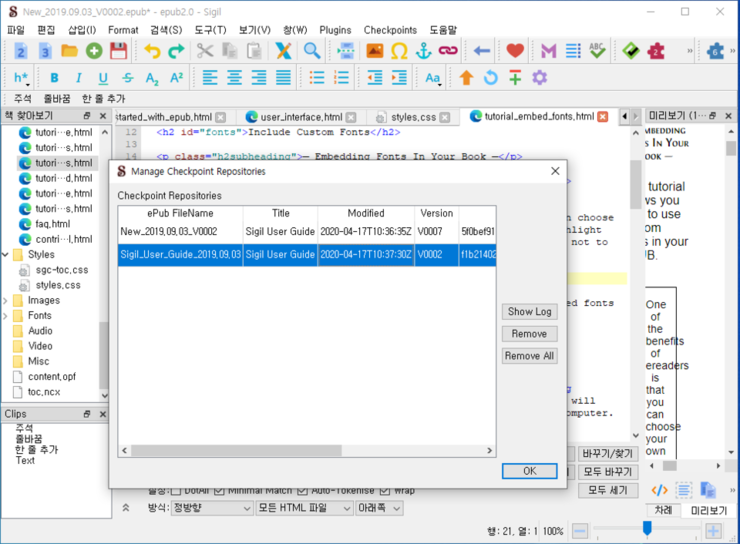The image size is (740, 544).
Task: Select toc.ncx in Book Browser
Action: 44,392
